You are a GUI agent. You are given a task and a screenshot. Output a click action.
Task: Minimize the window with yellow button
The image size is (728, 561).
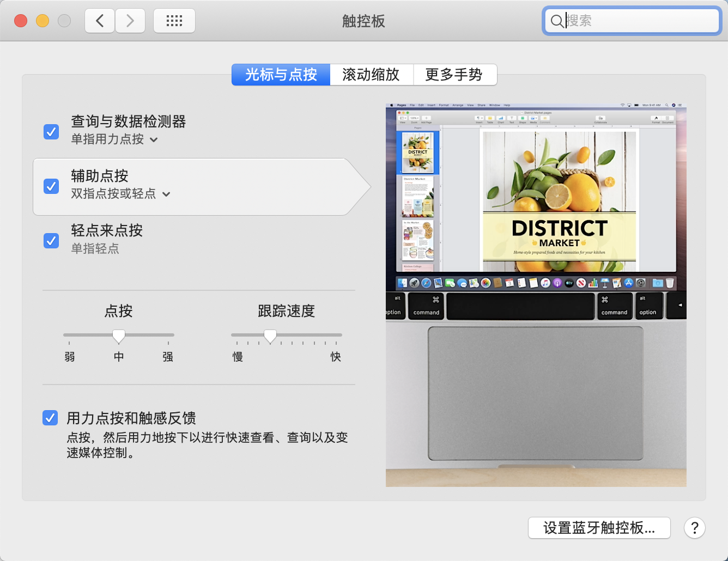43,21
